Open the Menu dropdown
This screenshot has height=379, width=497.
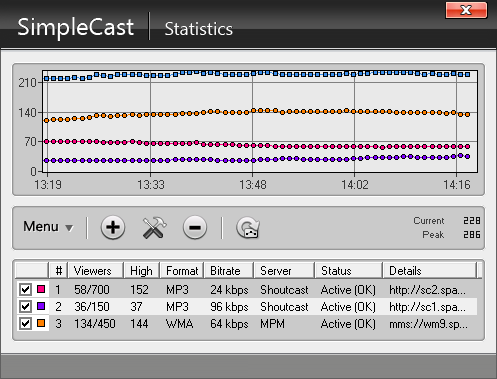[x=48, y=227]
